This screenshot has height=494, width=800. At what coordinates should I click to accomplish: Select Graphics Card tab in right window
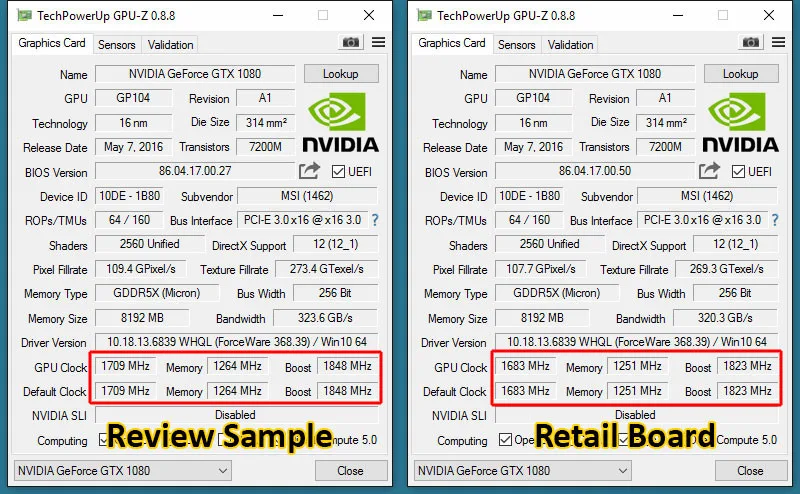(x=452, y=43)
